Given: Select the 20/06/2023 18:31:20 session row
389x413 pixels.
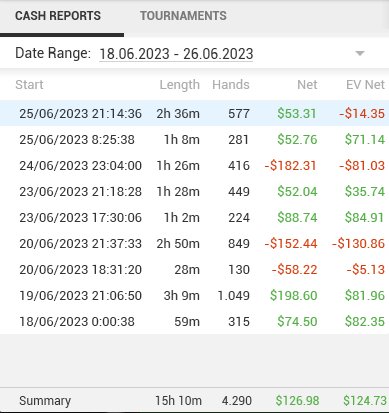Looking at the screenshot, I should tap(194, 269).
